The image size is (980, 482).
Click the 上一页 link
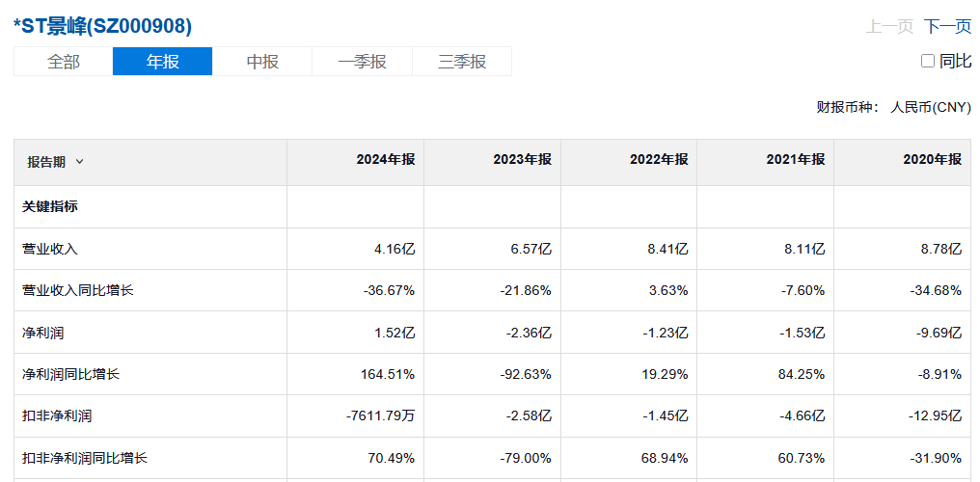pyautogui.click(x=889, y=26)
